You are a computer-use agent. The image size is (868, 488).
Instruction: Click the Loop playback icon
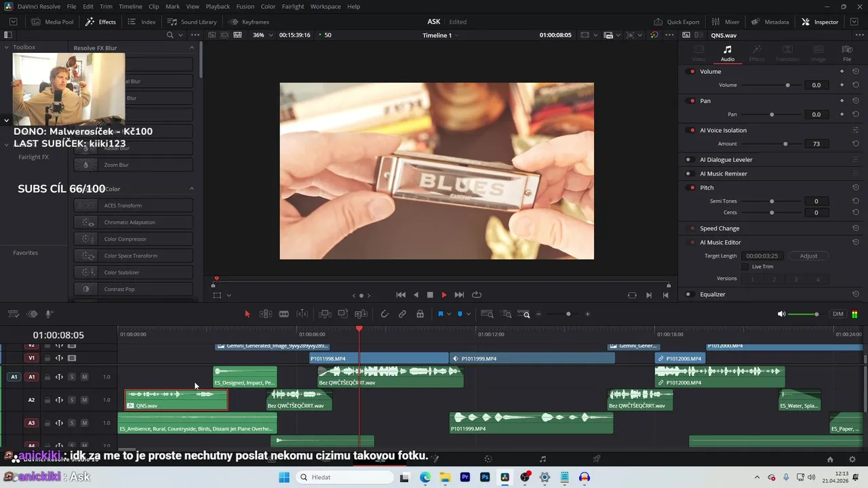click(x=477, y=295)
